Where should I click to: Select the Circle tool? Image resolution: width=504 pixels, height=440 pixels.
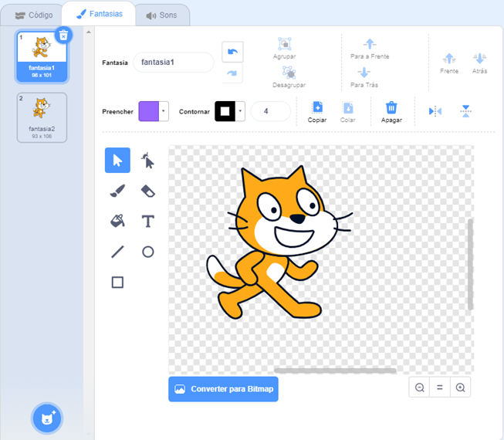point(147,252)
